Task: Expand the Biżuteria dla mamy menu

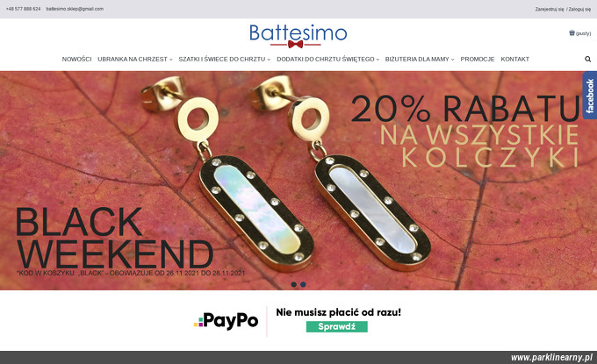Action: click(419, 59)
